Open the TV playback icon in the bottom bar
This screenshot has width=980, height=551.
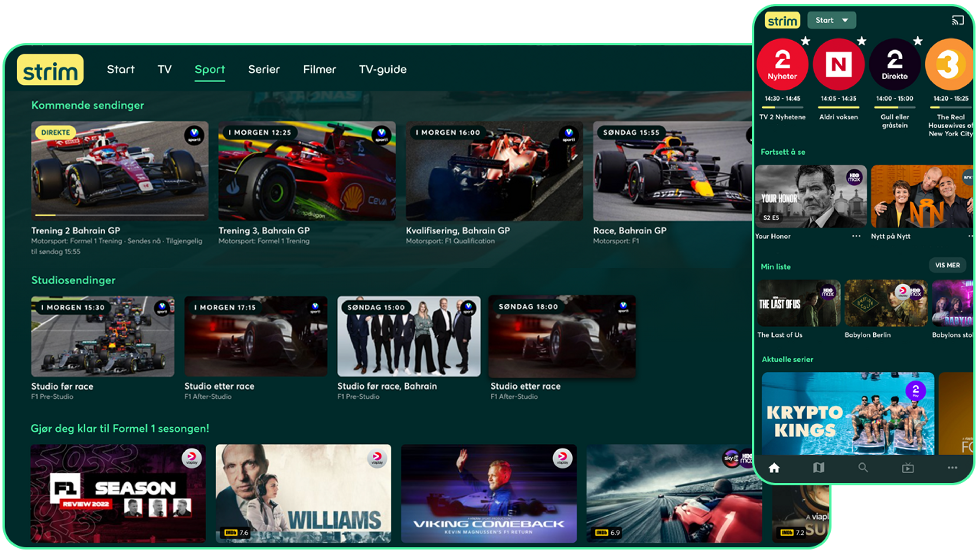click(908, 468)
